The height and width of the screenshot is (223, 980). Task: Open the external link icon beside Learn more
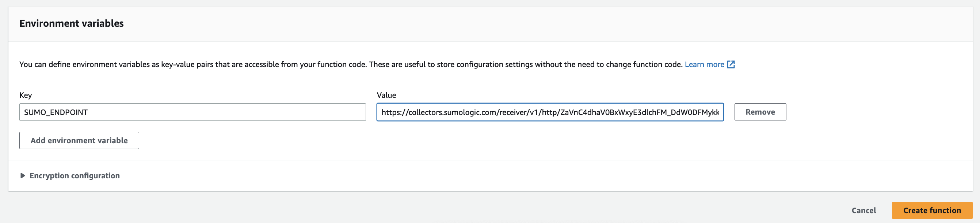click(731, 64)
